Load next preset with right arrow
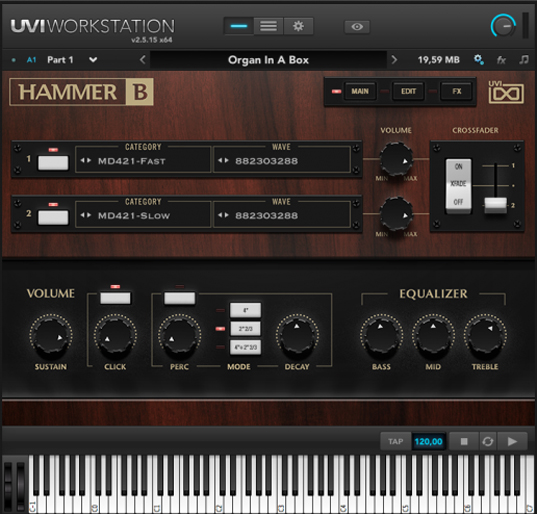537x514 pixels. point(394,60)
